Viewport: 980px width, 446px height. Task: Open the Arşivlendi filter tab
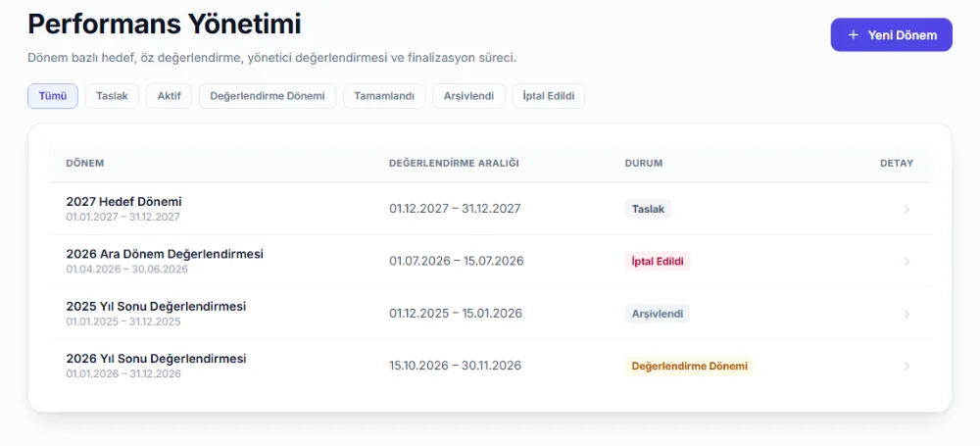click(x=468, y=96)
